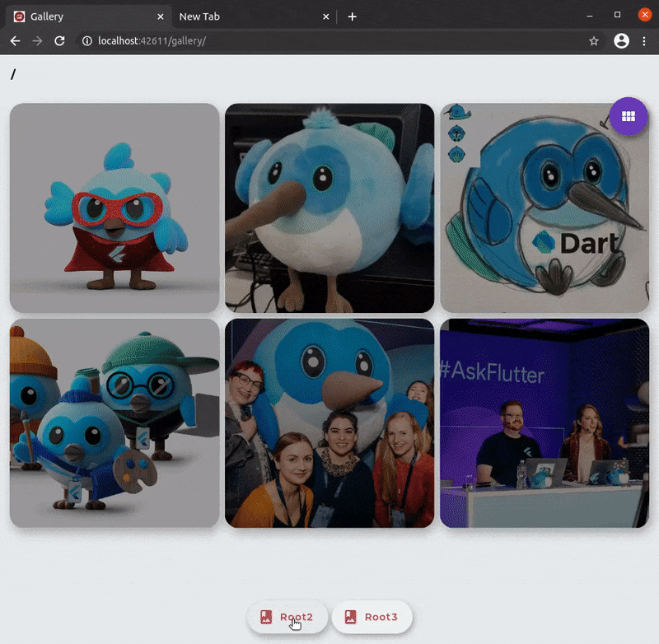Open the Dart sketch drawing image
The height and width of the screenshot is (644, 659).
[544, 208]
